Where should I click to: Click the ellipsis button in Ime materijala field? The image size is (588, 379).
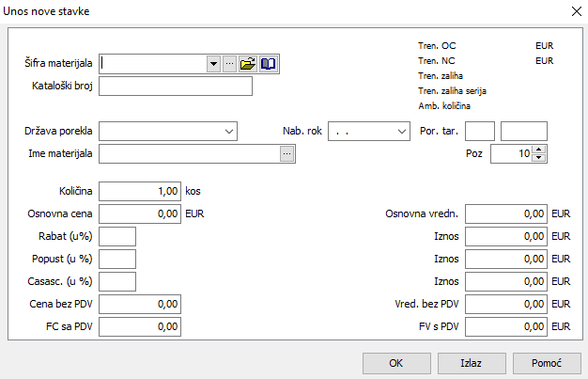[x=287, y=154]
